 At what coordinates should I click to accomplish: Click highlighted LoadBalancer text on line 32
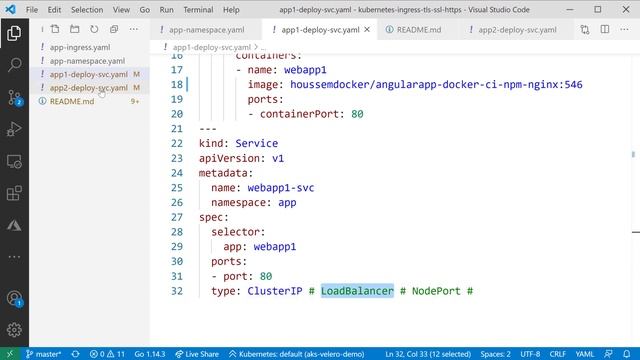click(357, 291)
